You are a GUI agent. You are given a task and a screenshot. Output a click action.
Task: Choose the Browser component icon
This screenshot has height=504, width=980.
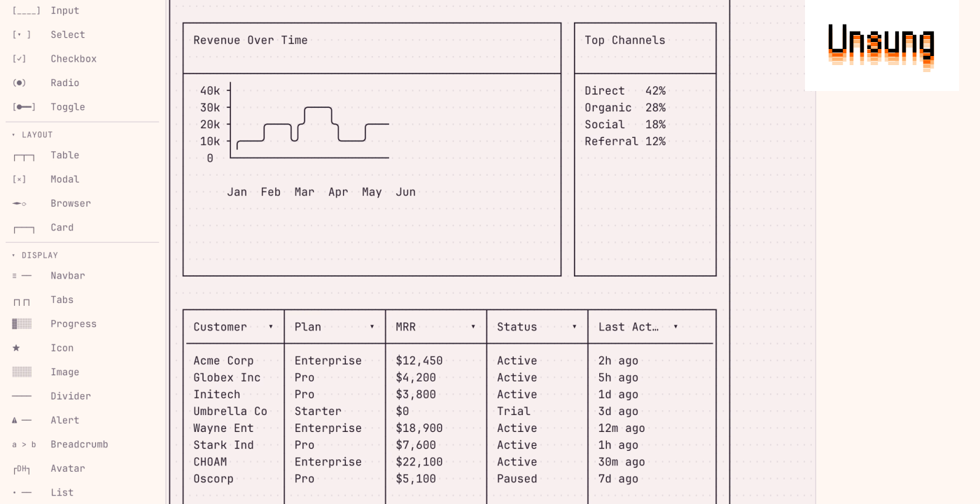tap(20, 204)
